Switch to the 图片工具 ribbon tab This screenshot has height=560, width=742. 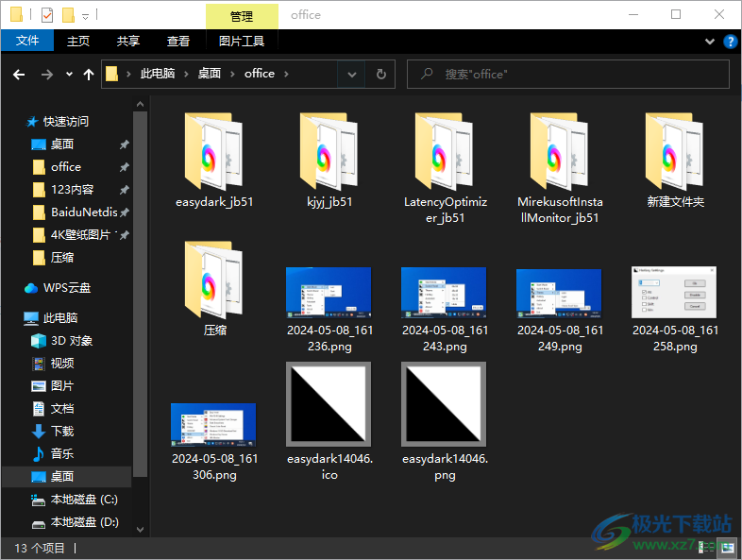pyautogui.click(x=242, y=42)
